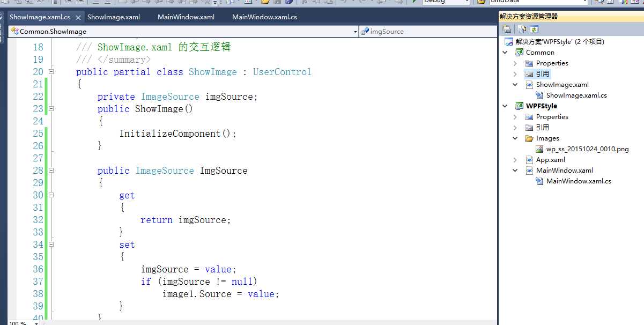
Task: Click the yellow folder icon for Images
Action: (529, 138)
